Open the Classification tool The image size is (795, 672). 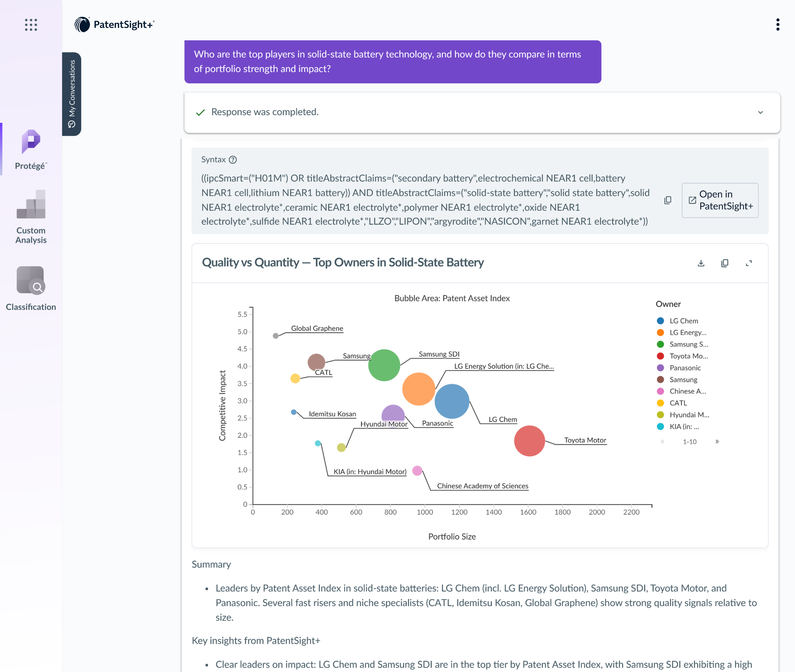point(31,289)
